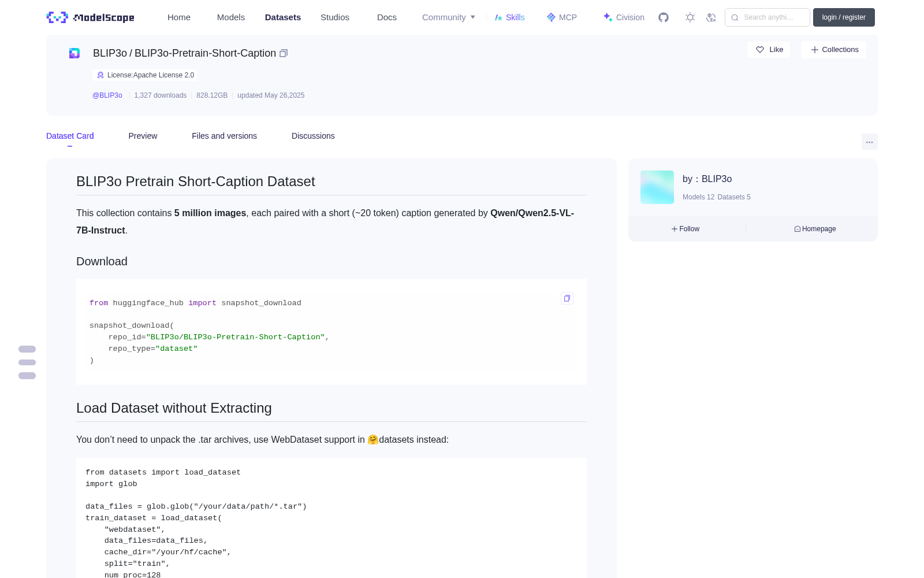The image size is (924, 578).
Task: Copy the dataset name using the copy icon
Action: tap(284, 53)
